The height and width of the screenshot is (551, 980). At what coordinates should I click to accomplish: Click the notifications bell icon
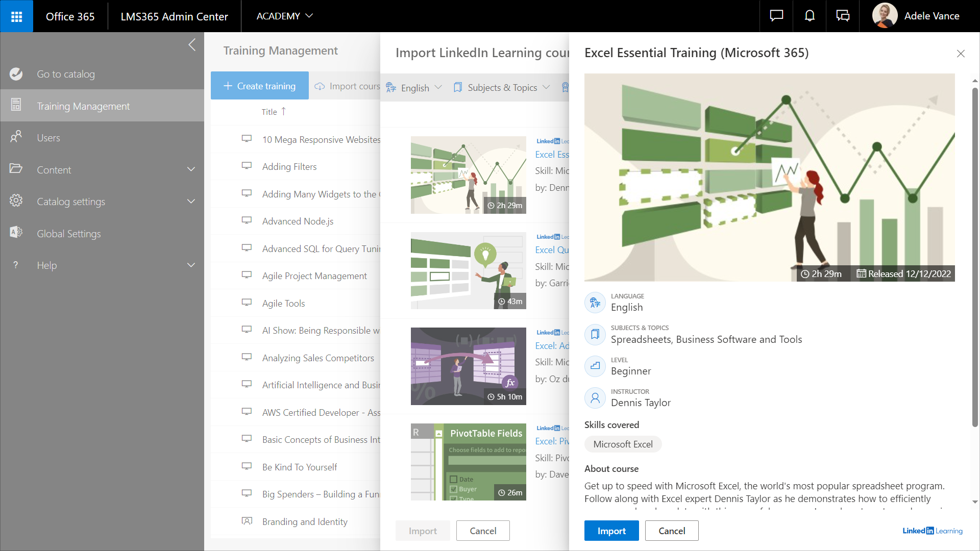[x=810, y=16]
